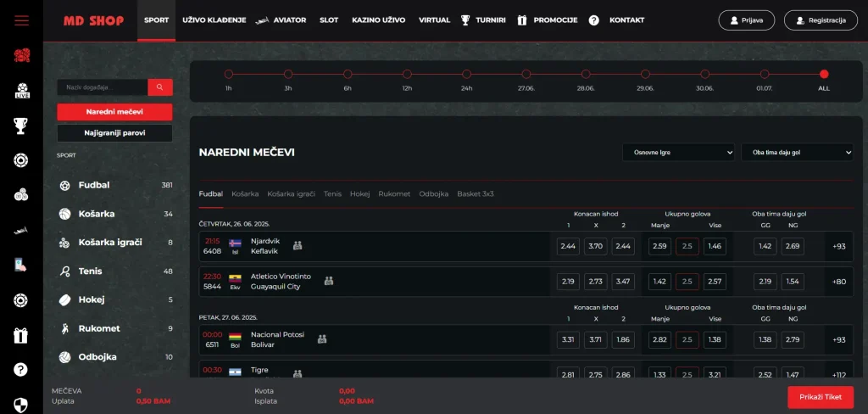Viewport: 868px width, 414px height.
Task: Open UŽIVO KLAĐENJE in top menu
Action: [x=214, y=20]
